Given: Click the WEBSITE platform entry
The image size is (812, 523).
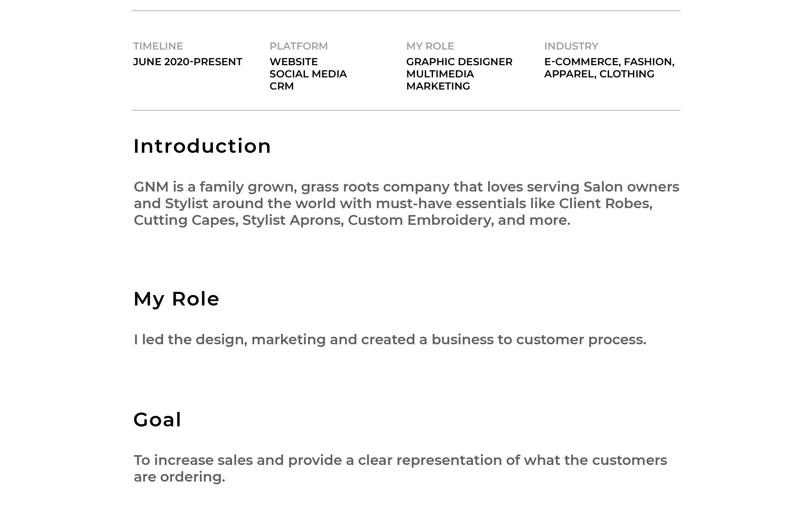Looking at the screenshot, I should (x=294, y=62).
